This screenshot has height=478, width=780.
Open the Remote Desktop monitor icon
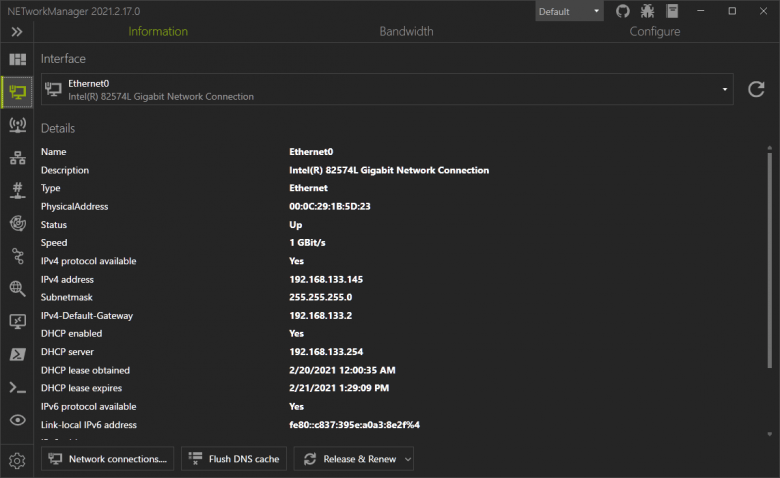[17, 321]
